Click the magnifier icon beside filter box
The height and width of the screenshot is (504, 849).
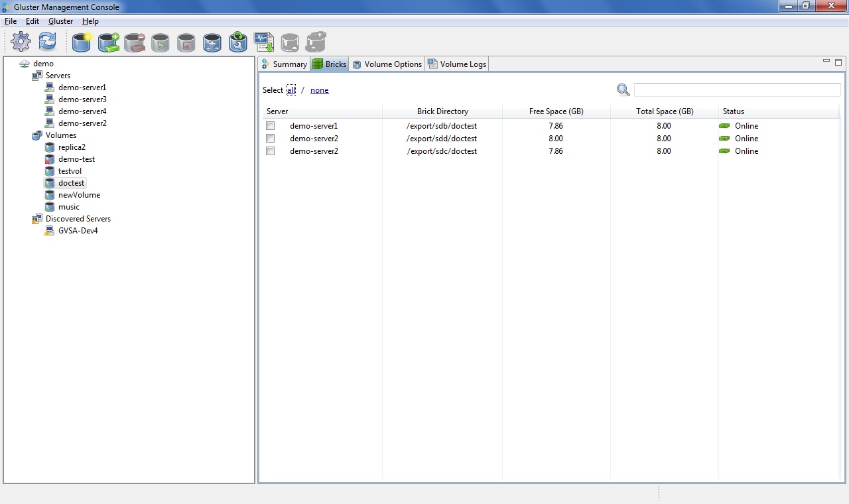(623, 90)
